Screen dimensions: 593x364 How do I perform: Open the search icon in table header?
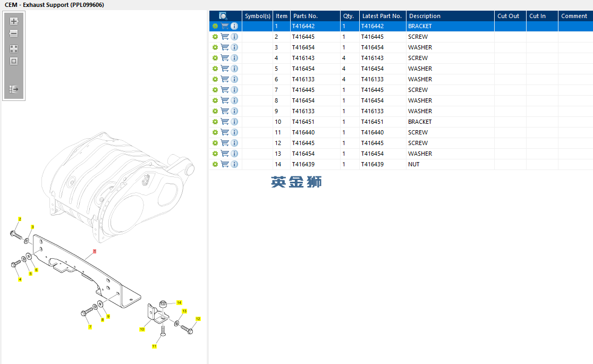(224, 16)
